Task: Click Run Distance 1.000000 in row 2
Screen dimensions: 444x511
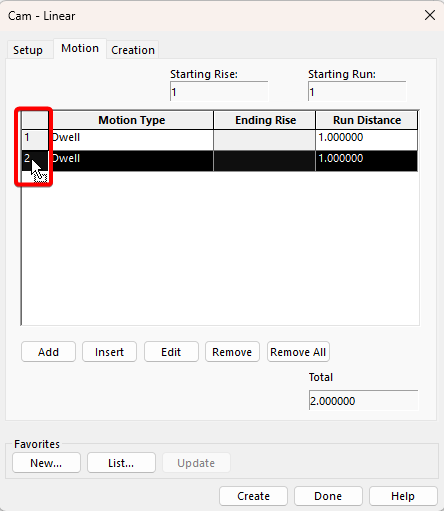Action: [x=367, y=161]
